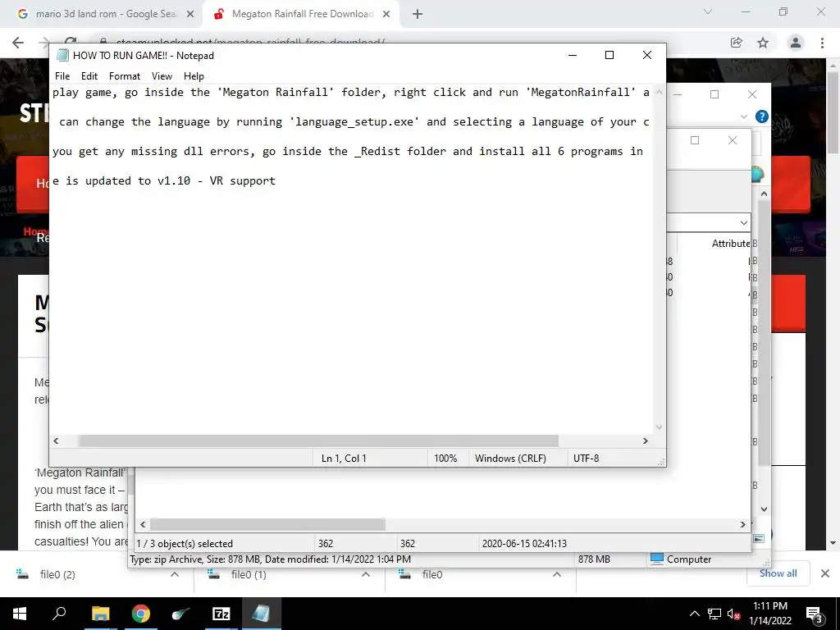Click Show all downloads

[x=778, y=573]
